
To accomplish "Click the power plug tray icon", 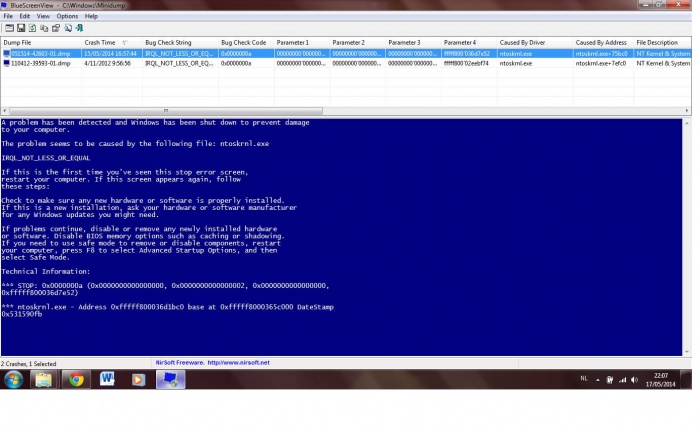I will pos(610,380).
